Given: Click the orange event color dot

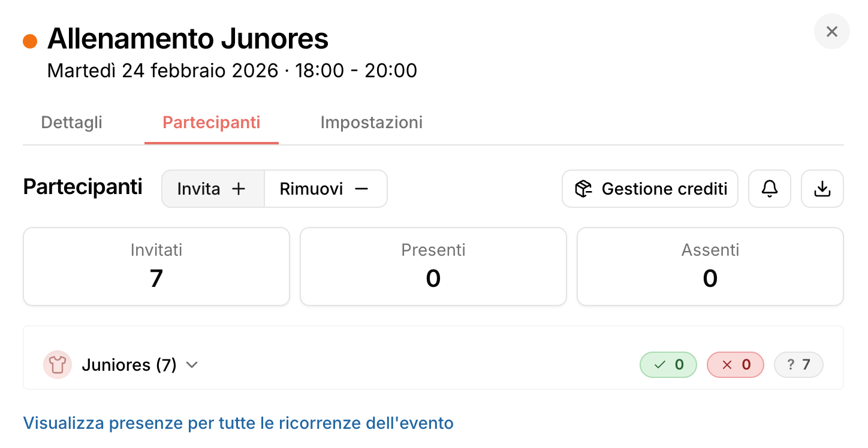Looking at the screenshot, I should (30, 41).
